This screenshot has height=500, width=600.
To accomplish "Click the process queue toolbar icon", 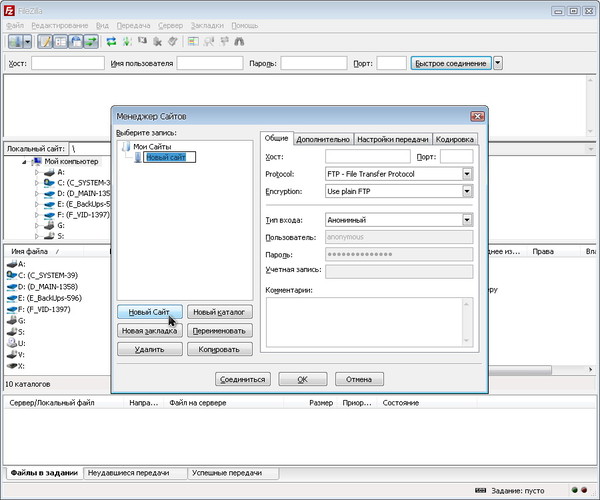I will [127, 41].
